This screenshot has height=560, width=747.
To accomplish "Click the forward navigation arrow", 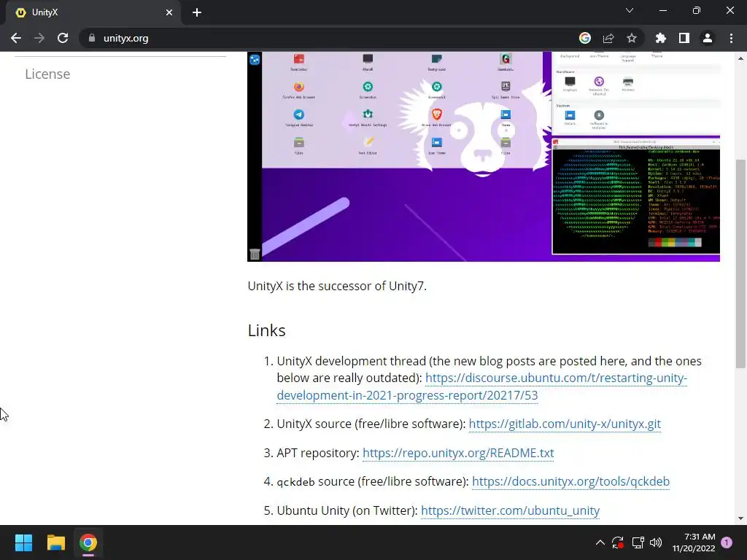I will click(39, 38).
